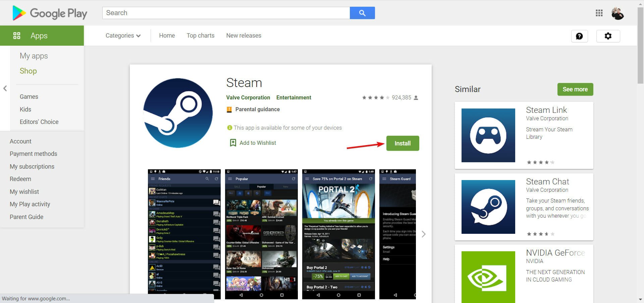Image resolution: width=644 pixels, height=303 pixels.
Task: Open the Google apps grid
Action: pos(599,13)
